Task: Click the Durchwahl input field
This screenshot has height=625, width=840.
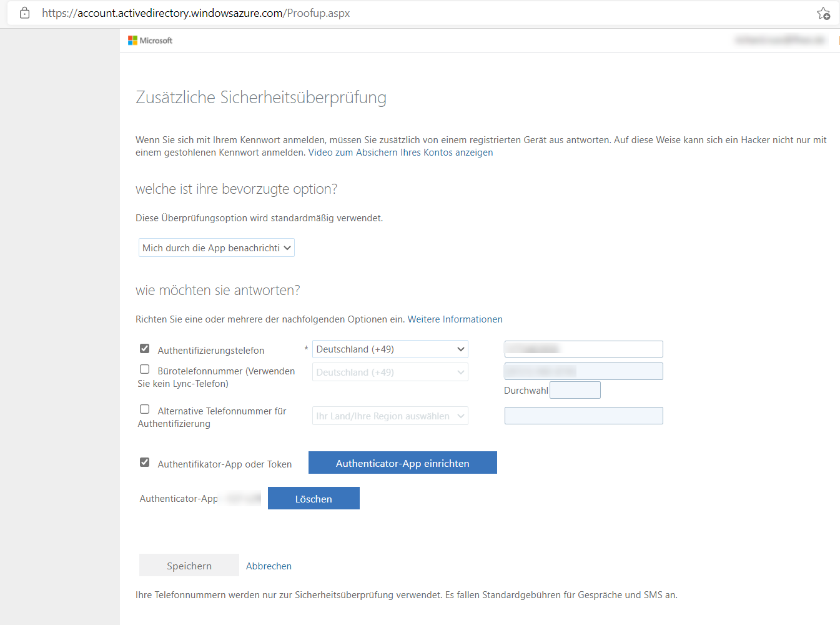Action: (x=575, y=389)
